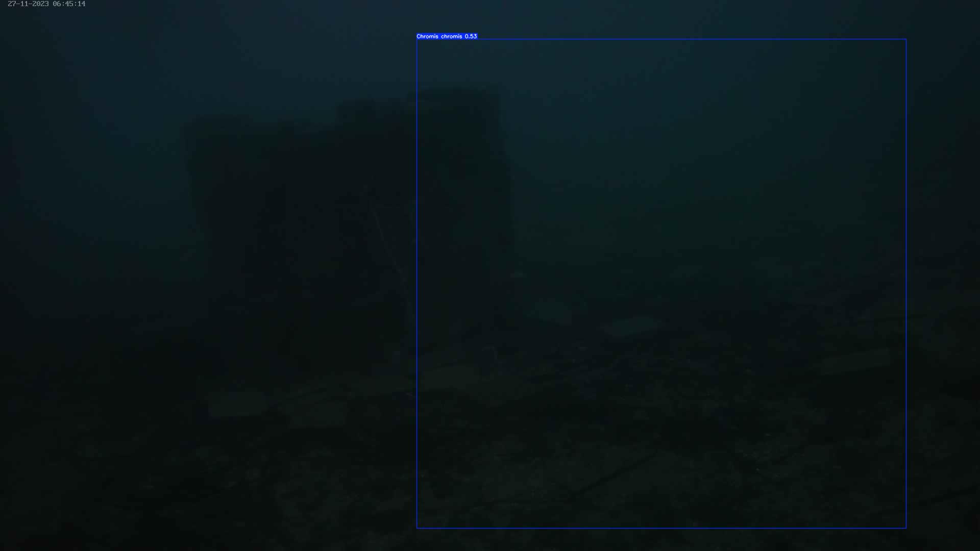Screen dimensions: 980x551
Task: Click the pale rectangular object on the seabed
Action: coord(237,405)
